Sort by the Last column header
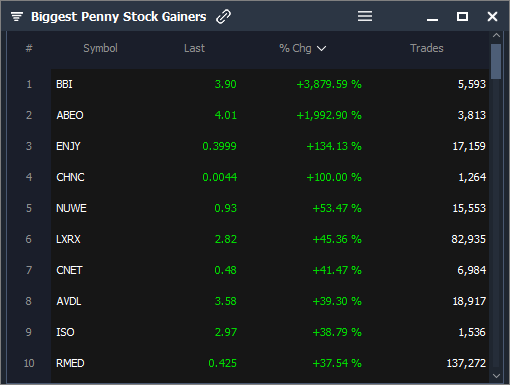510x385 pixels. (x=194, y=48)
